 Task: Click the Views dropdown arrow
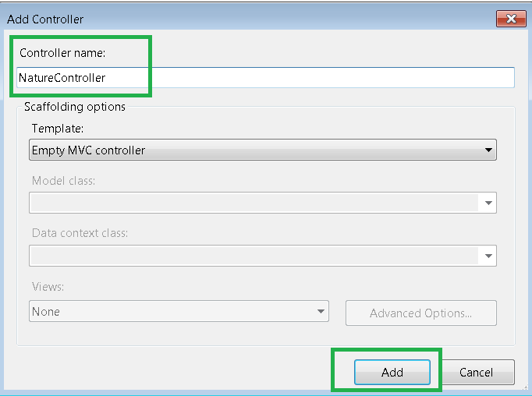(321, 312)
